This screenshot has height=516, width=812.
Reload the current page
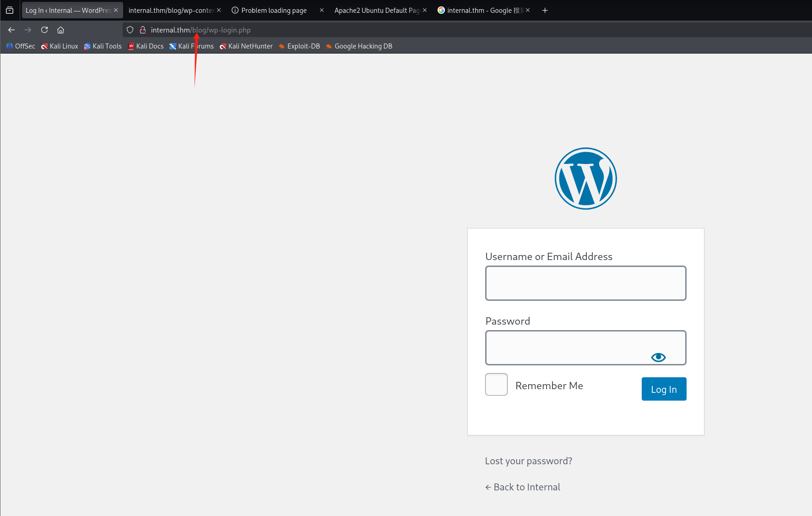tap(44, 30)
